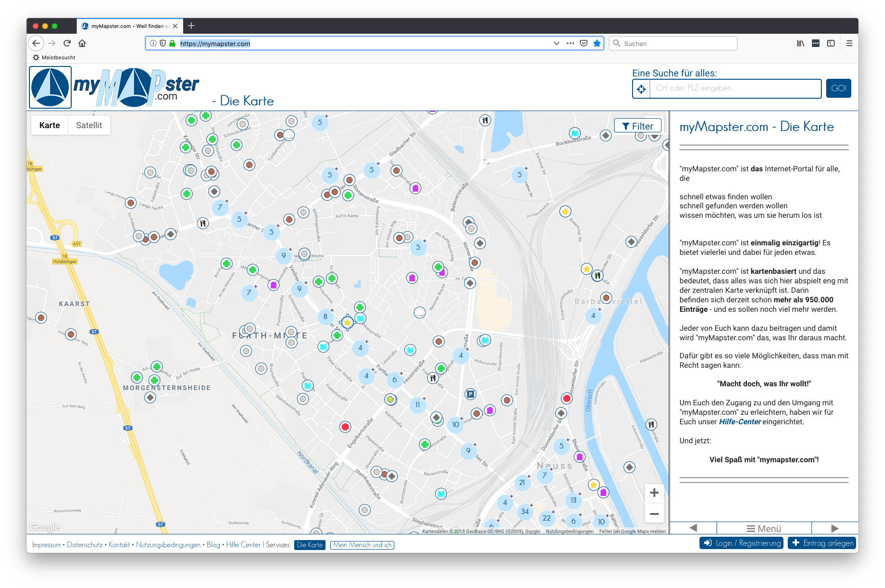This screenshot has height=588, width=885.
Task: Open the Datenschutz link
Action: coord(84,545)
